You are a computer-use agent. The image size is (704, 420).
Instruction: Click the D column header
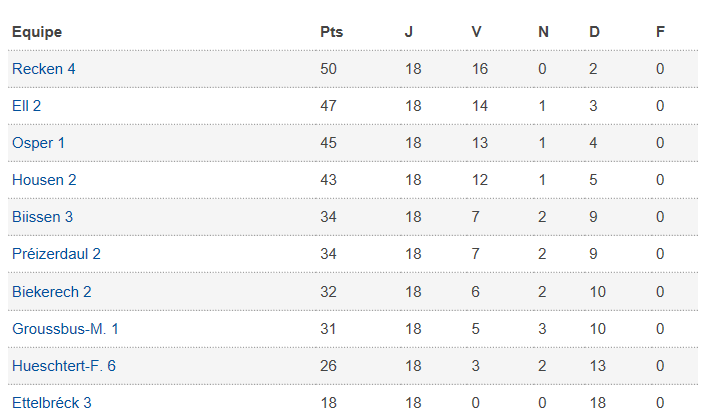pyautogui.click(x=594, y=32)
